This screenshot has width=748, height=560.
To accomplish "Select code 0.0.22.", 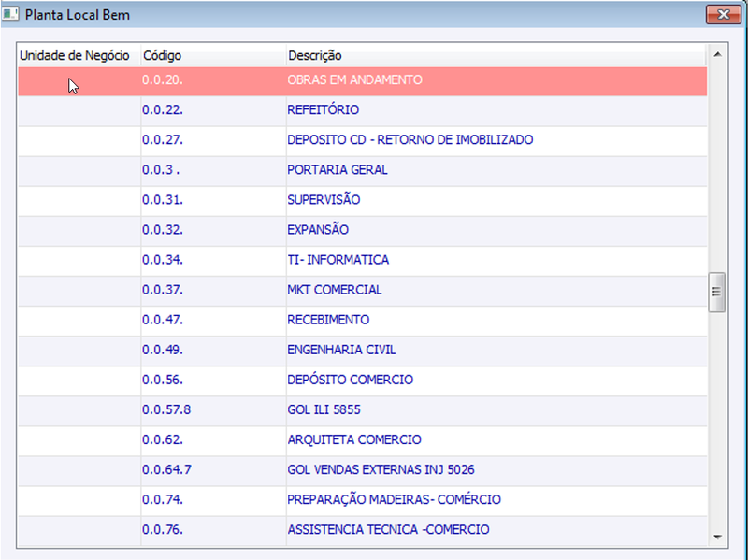I will pyautogui.click(x=162, y=110).
